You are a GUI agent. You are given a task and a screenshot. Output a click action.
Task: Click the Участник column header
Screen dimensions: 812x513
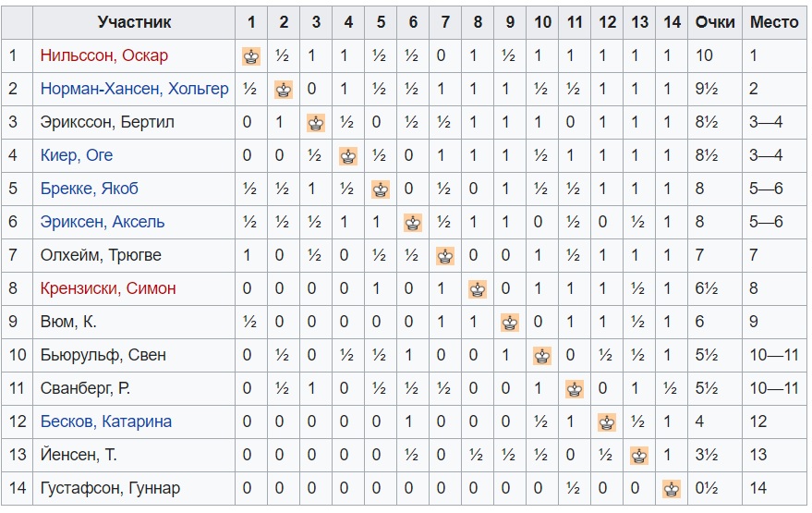[x=134, y=22]
